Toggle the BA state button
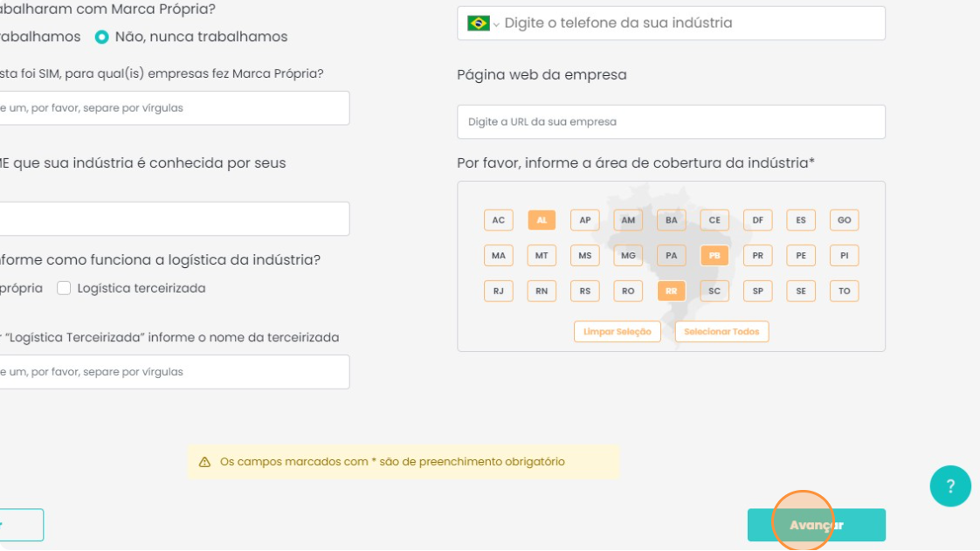 (x=671, y=220)
